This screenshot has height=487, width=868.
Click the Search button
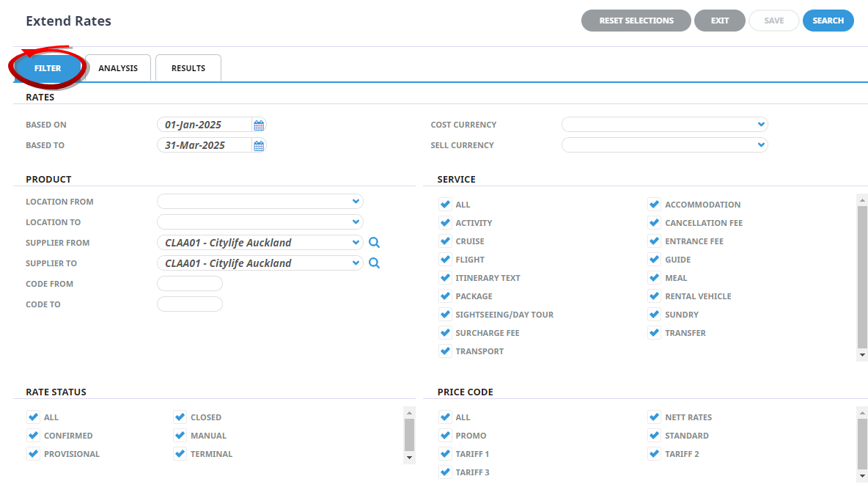tap(828, 21)
